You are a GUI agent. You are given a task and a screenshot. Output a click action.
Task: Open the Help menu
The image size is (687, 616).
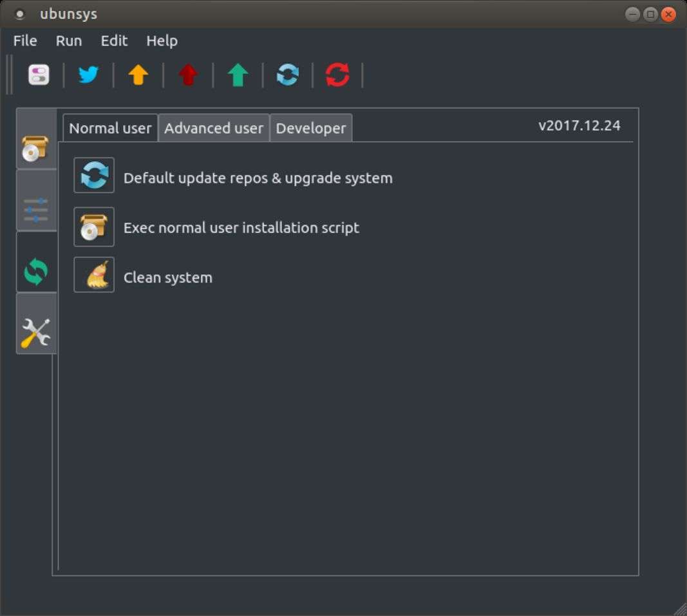pos(162,41)
